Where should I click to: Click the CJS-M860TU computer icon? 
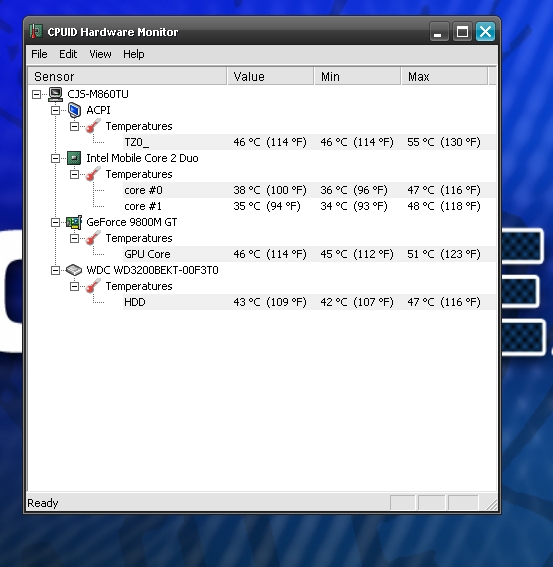(55, 94)
